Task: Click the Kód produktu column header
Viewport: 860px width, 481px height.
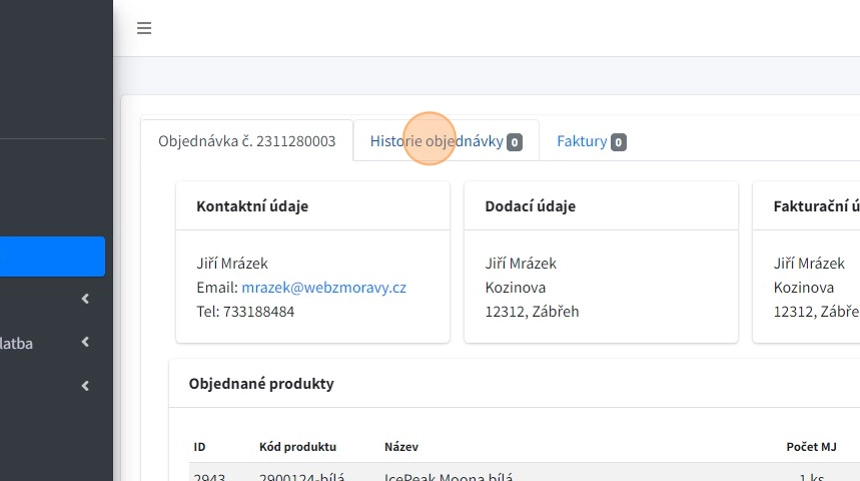Action: click(x=297, y=446)
